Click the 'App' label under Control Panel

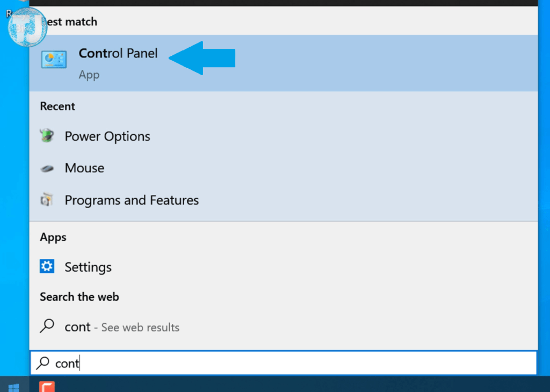coord(89,75)
